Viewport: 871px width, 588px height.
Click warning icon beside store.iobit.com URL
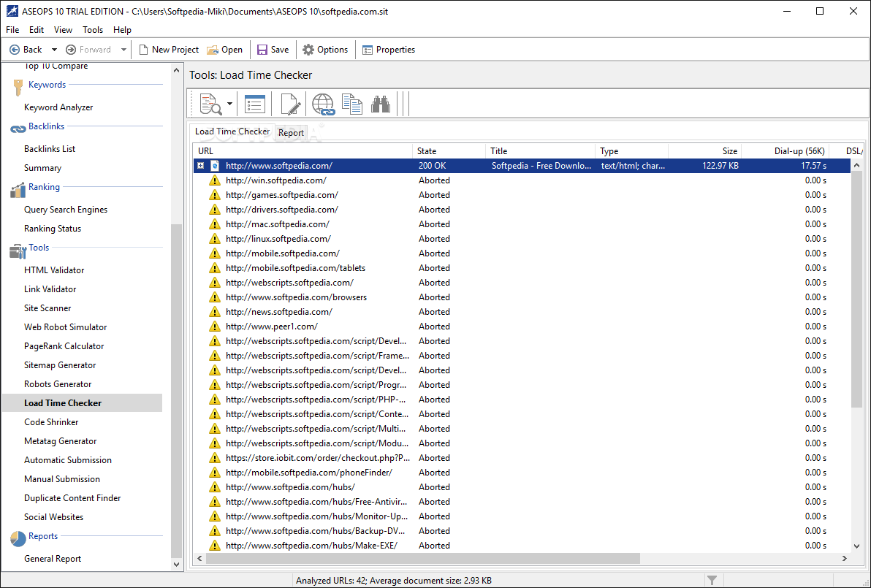tap(214, 458)
